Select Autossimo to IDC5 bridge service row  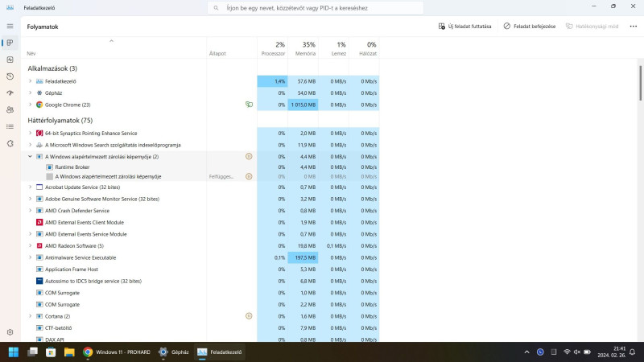[x=200, y=281]
